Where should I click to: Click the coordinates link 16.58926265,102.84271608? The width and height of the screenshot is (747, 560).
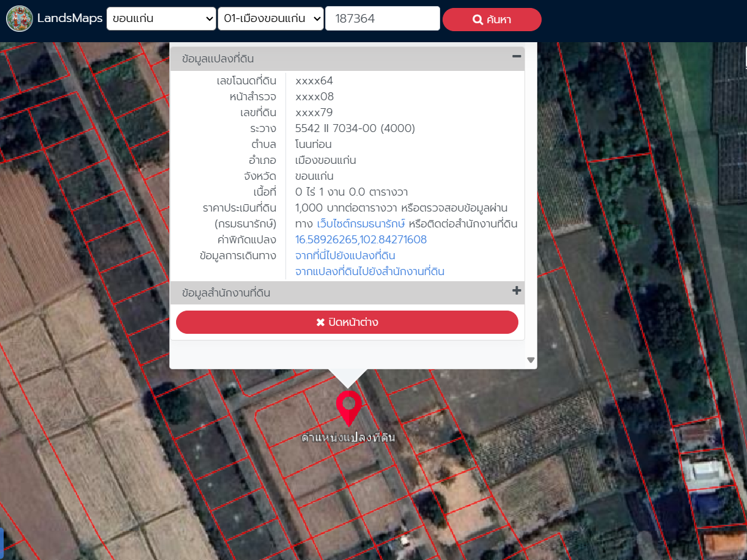(x=361, y=240)
